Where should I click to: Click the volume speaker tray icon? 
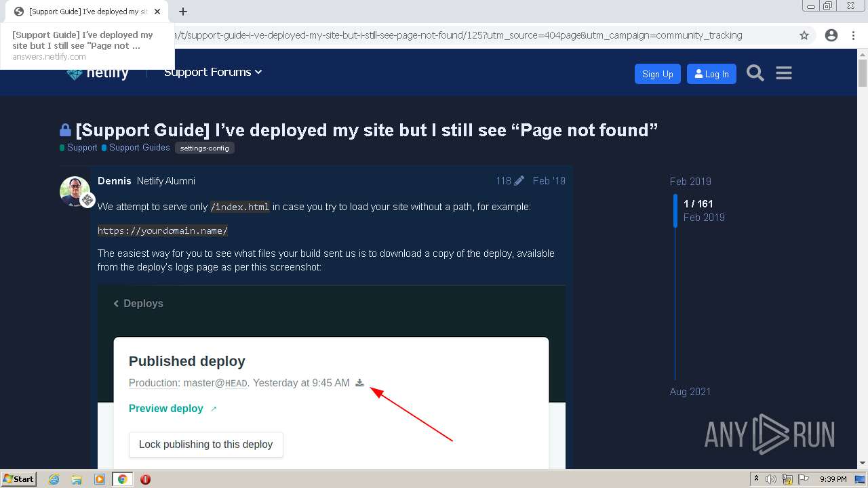(x=771, y=479)
